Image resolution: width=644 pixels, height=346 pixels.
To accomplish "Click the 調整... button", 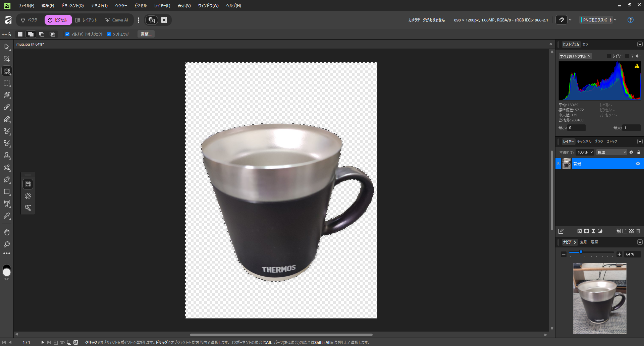I will [x=146, y=34].
